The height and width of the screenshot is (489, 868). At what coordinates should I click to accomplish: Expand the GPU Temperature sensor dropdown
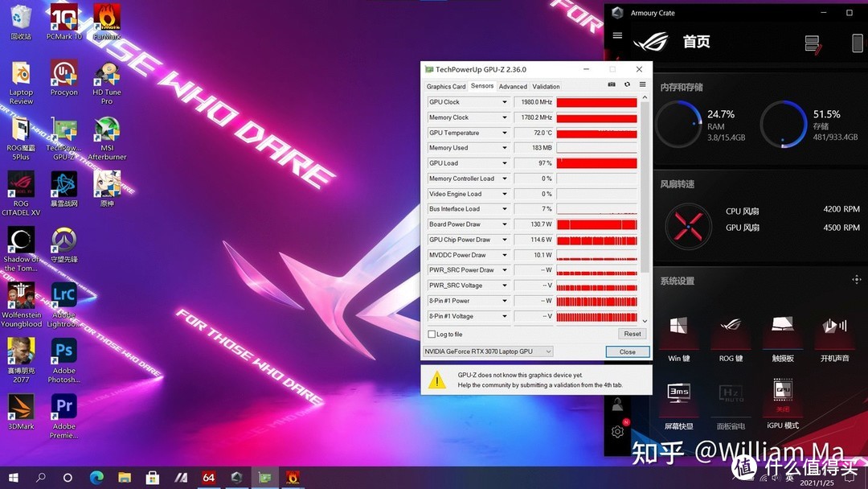point(504,133)
